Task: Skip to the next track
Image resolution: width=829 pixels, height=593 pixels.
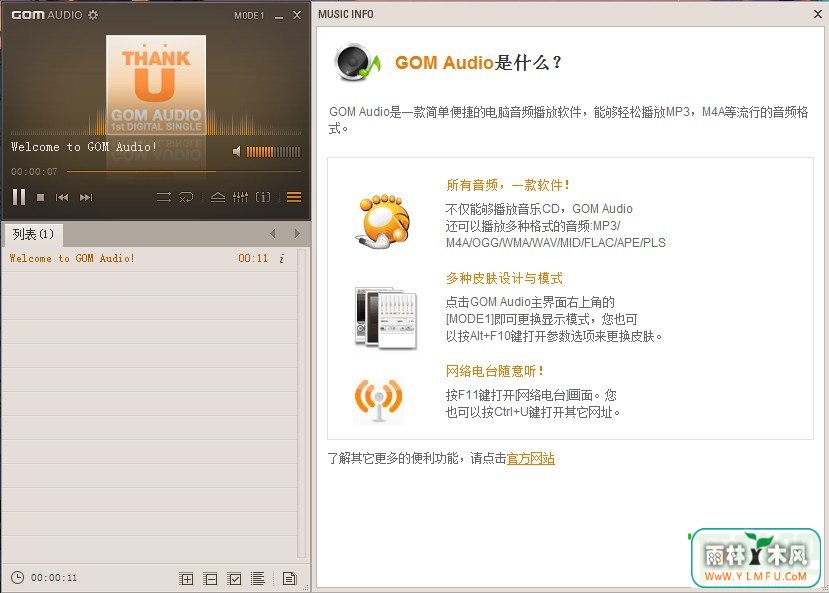Action: [x=86, y=197]
